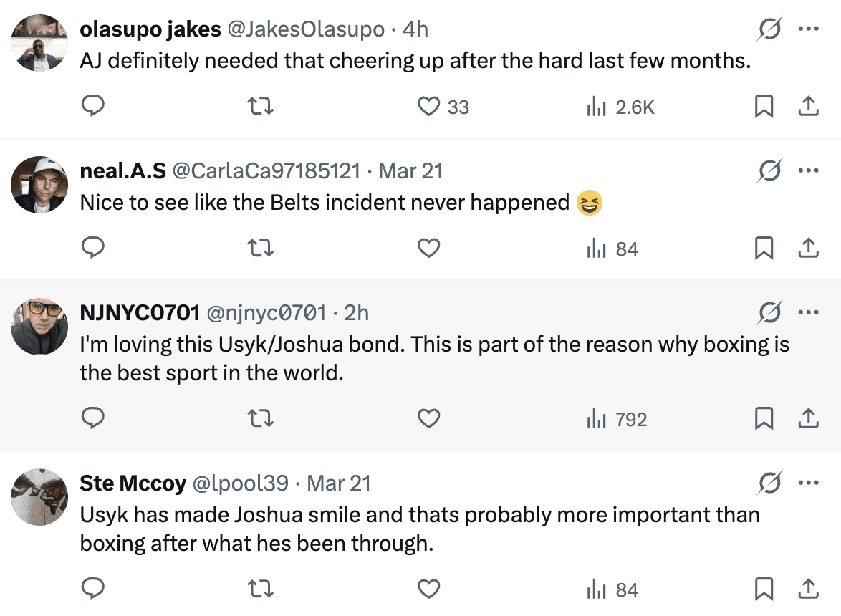Open neal.A.S profile picture
This screenshot has height=616, width=841.
39,184
